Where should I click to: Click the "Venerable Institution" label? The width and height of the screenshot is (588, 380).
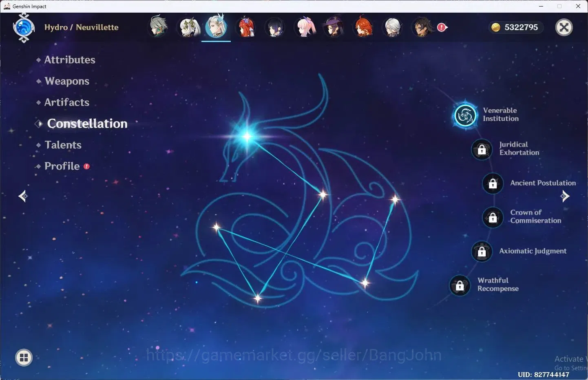pyautogui.click(x=501, y=115)
